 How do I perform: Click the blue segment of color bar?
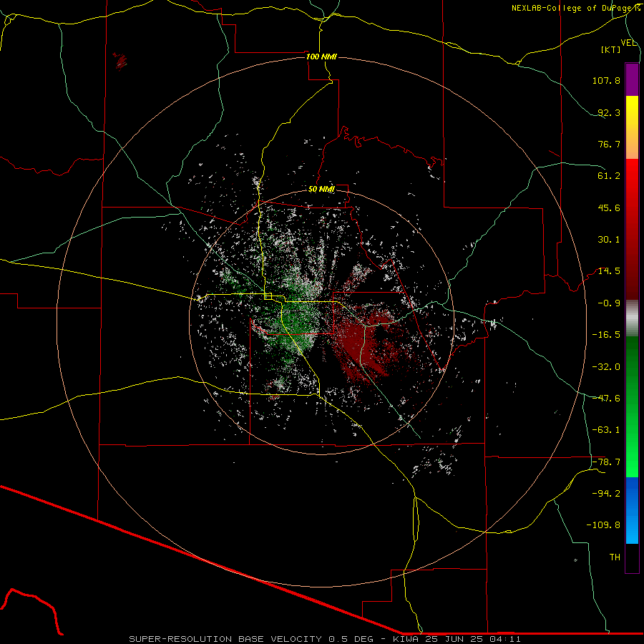point(632,510)
